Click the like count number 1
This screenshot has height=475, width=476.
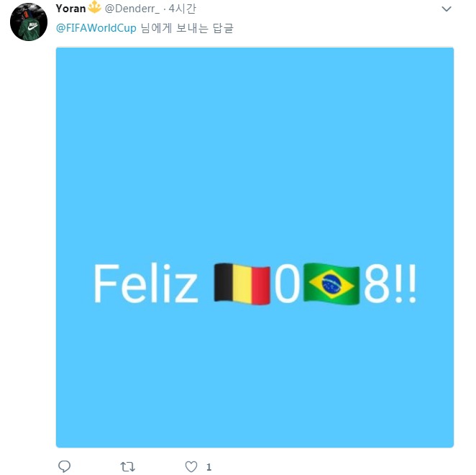tap(209, 467)
